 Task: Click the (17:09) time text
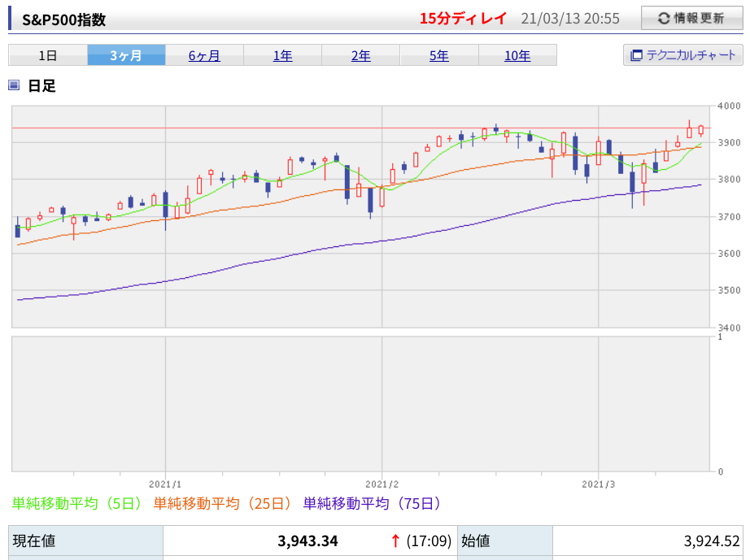pyautogui.click(x=429, y=540)
